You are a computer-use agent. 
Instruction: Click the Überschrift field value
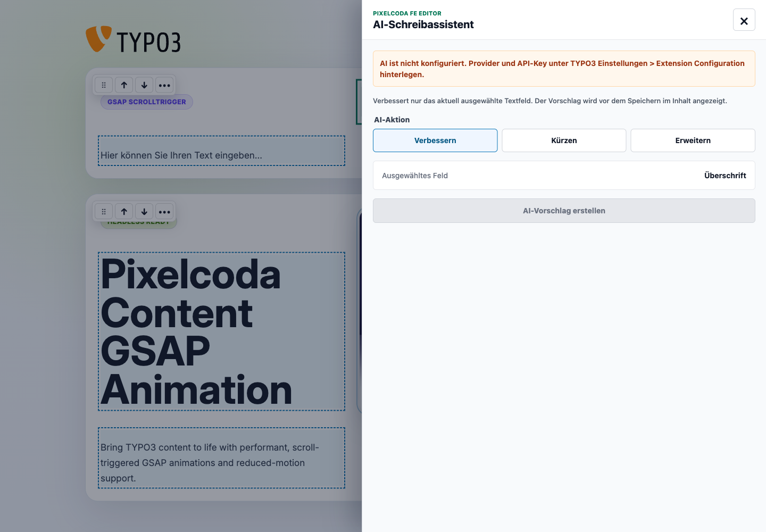tap(725, 176)
